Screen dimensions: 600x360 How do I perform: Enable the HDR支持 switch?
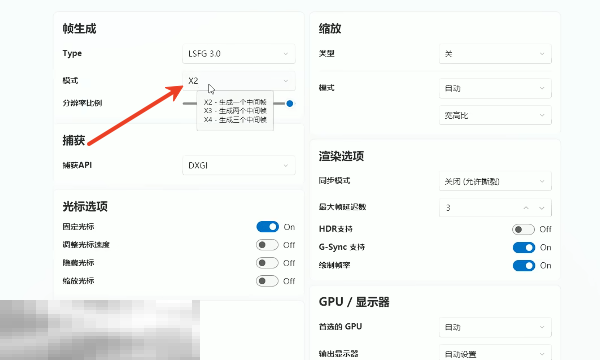pyautogui.click(x=523, y=229)
